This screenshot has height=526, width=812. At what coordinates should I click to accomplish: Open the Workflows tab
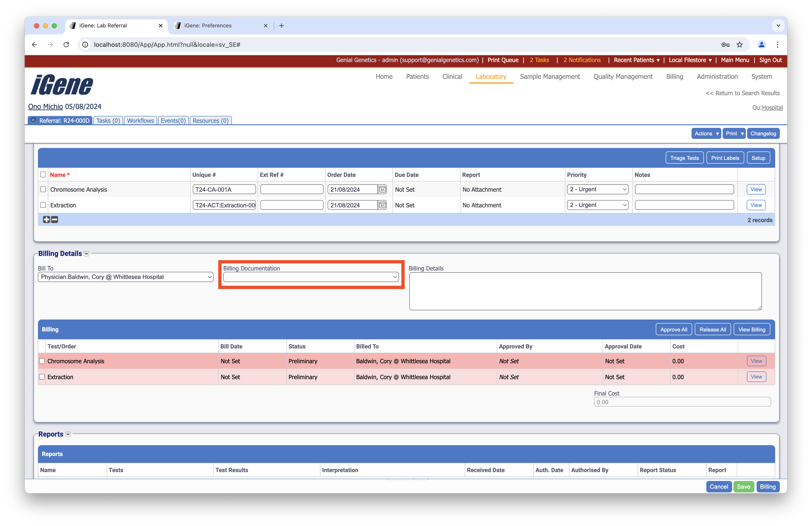[140, 120]
